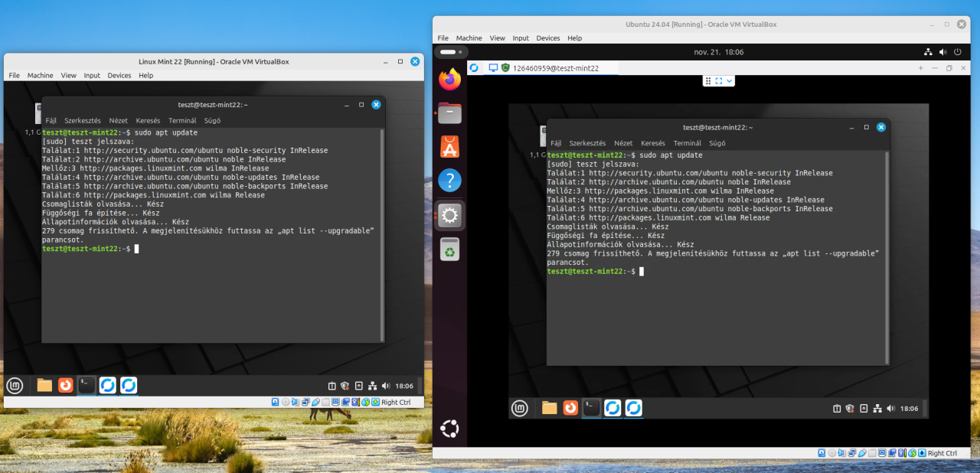Click the terminal prompt cursor in the Ubuntu VM remote session
Image resolution: width=980 pixels, height=473 pixels.
642,272
